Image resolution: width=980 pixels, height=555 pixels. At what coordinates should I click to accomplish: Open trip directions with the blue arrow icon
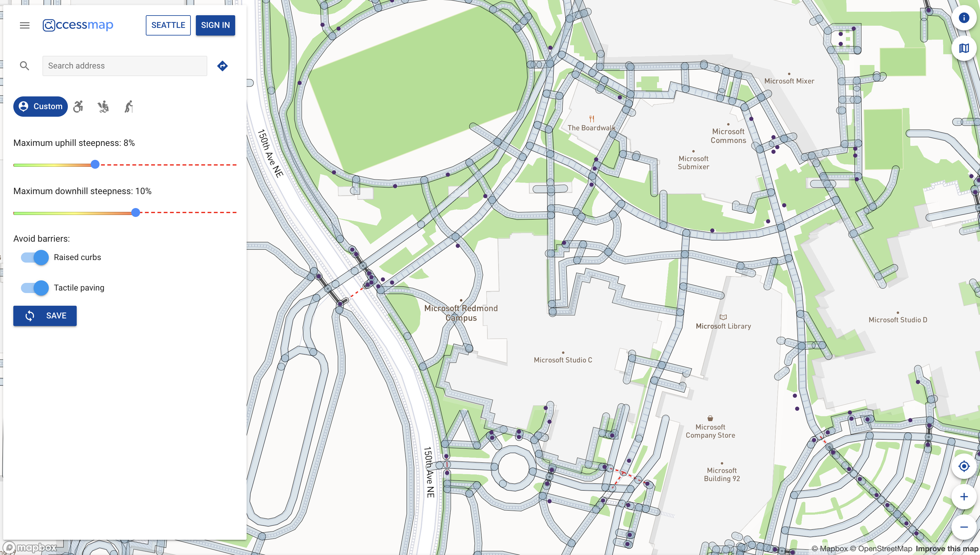tap(222, 66)
